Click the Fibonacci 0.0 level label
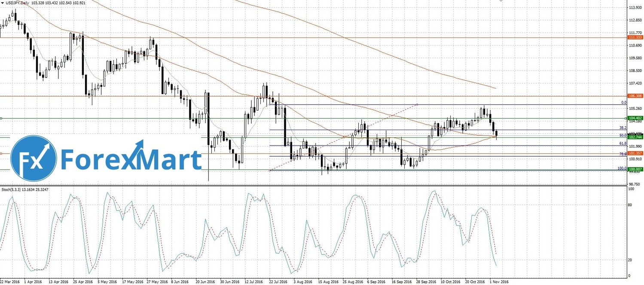Viewport: 644px width, 285px height. (624, 103)
